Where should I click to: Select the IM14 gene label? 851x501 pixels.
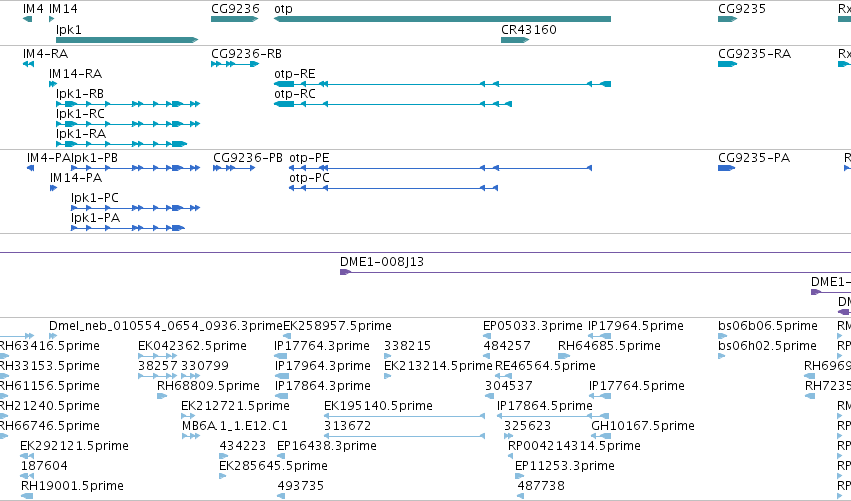click(63, 9)
